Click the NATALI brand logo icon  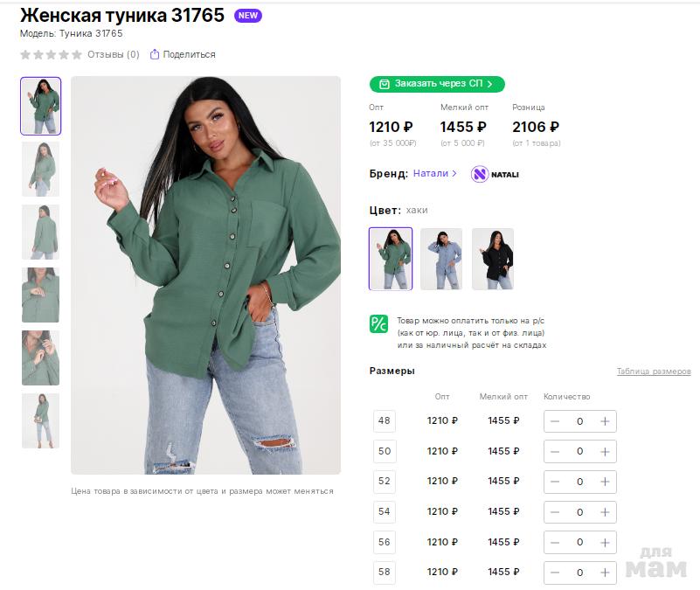pyautogui.click(x=480, y=174)
